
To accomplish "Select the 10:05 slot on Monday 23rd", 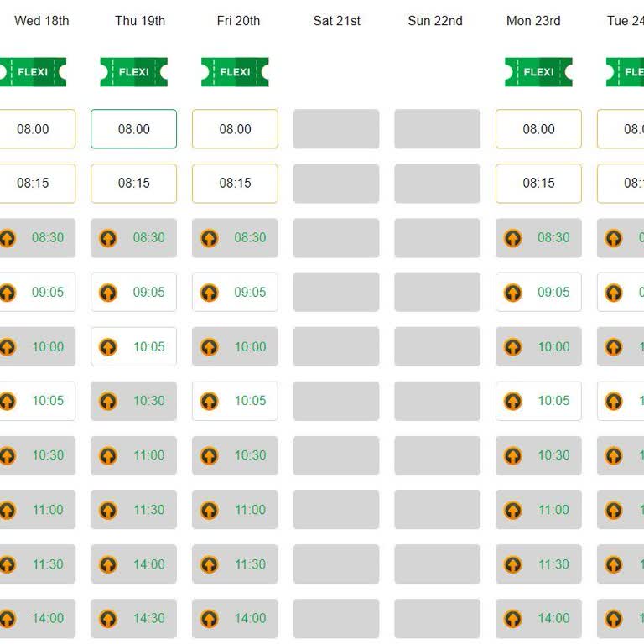I will [538, 401].
